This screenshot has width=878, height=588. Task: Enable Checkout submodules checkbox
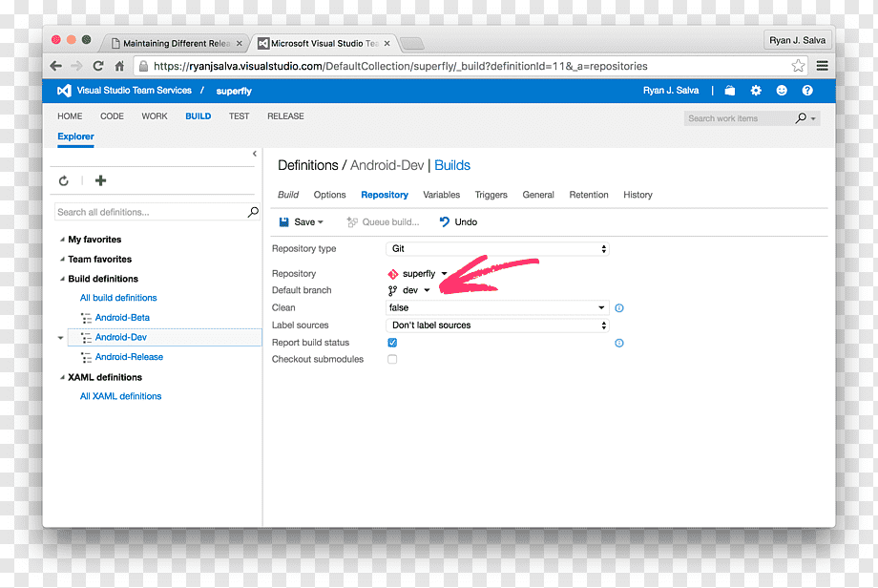392,359
